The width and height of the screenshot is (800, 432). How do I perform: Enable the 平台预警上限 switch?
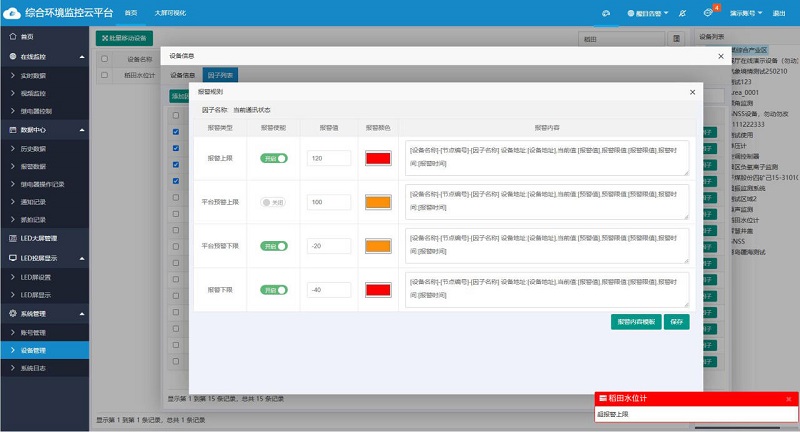pyautogui.click(x=273, y=202)
